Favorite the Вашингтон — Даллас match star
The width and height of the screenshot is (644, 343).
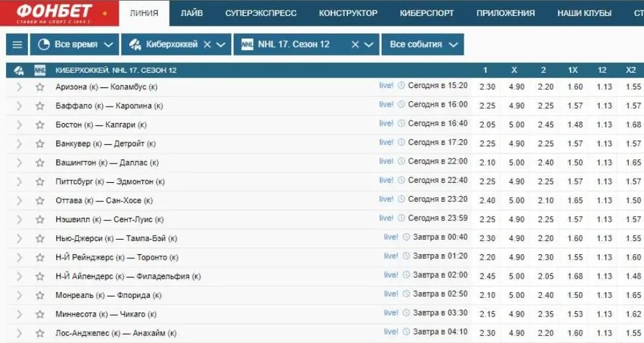pos(40,162)
